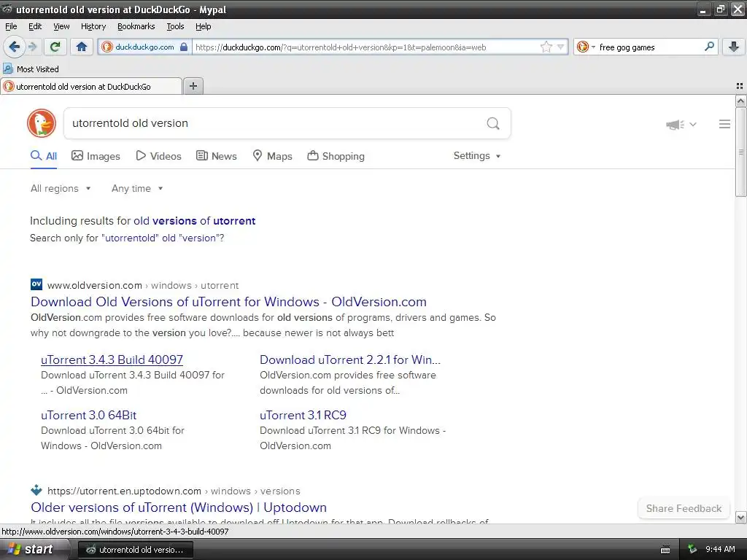Bookmark this page with the star icon
The height and width of the screenshot is (560, 747).
[x=546, y=47]
